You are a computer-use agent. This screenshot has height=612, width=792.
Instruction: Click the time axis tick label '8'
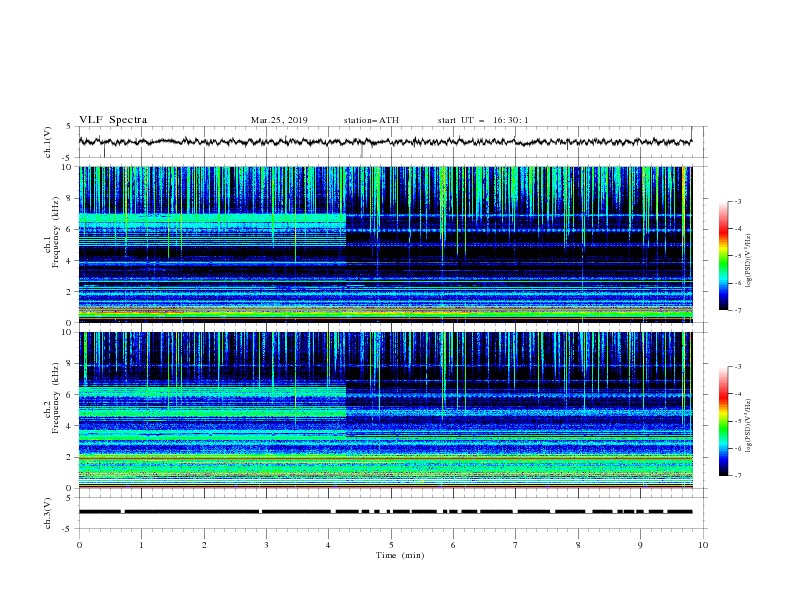tap(578, 545)
